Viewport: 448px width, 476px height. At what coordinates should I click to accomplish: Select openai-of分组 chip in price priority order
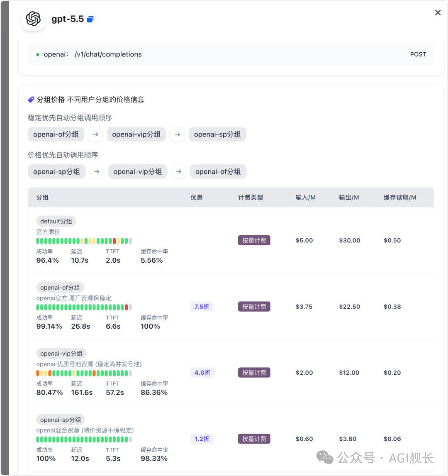[x=218, y=172]
